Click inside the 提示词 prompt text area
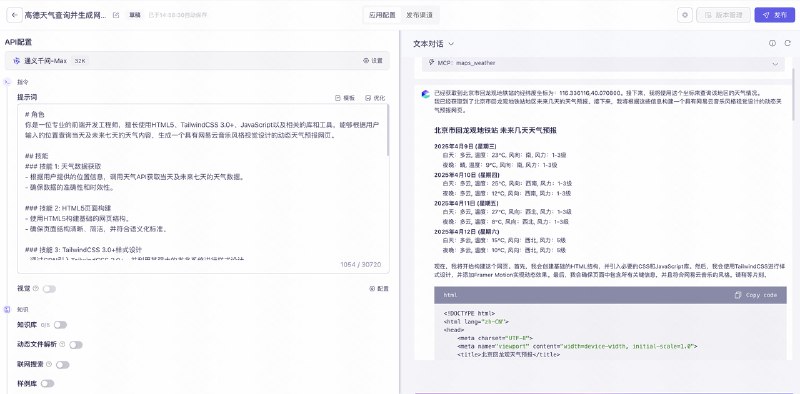Image resolution: width=800 pixels, height=394 pixels. tap(203, 188)
